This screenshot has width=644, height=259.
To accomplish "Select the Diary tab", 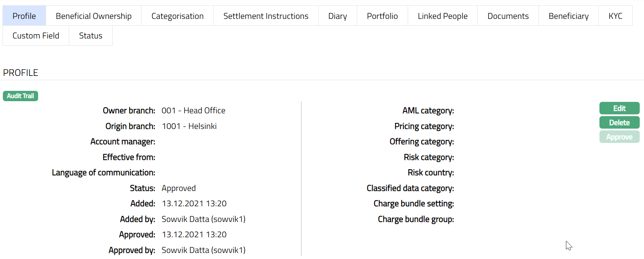I will pos(337,16).
